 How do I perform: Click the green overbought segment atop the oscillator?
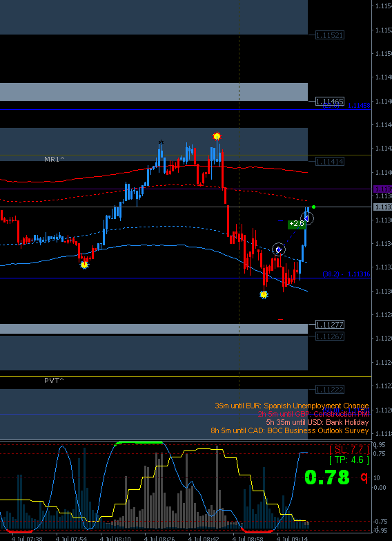click(x=139, y=443)
